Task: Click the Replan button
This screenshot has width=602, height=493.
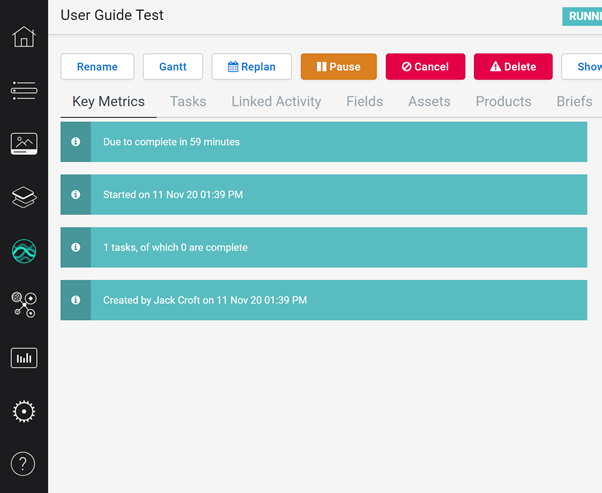Action: (x=252, y=67)
